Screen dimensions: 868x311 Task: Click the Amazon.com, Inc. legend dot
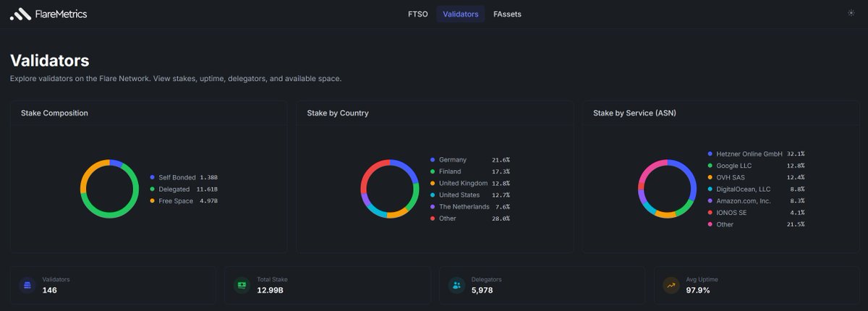click(710, 200)
